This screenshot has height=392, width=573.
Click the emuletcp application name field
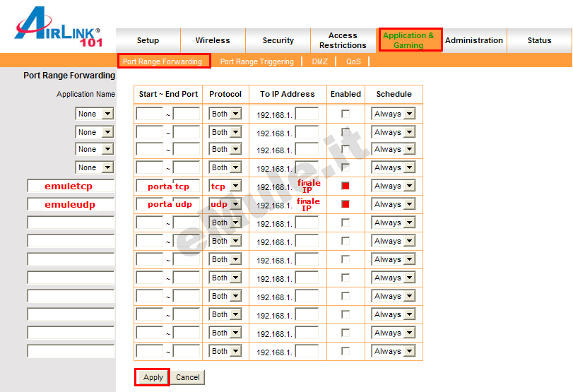pyautogui.click(x=71, y=186)
